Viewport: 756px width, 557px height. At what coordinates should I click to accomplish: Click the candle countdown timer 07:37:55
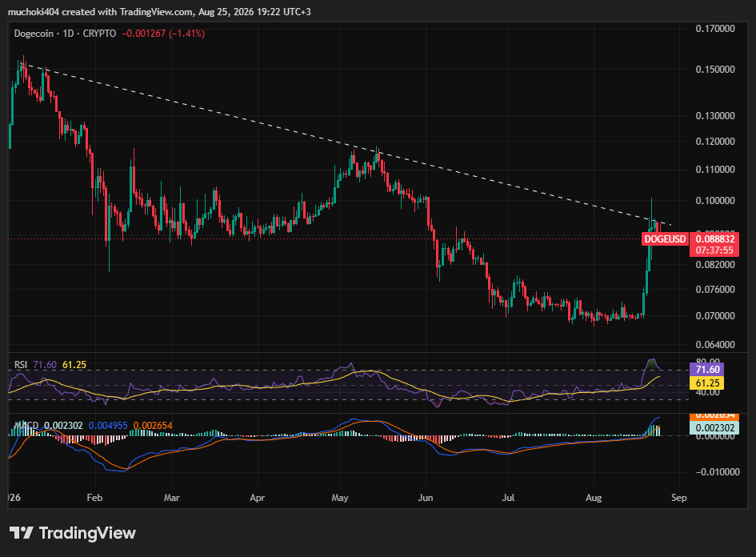click(714, 250)
